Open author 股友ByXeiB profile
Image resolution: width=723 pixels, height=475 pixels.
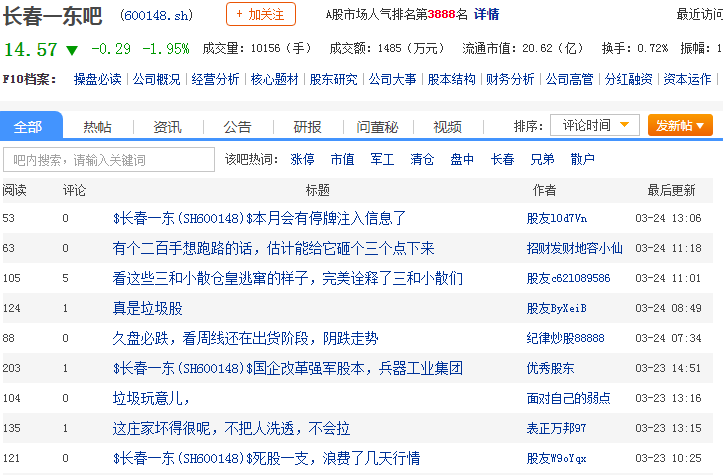[557, 308]
